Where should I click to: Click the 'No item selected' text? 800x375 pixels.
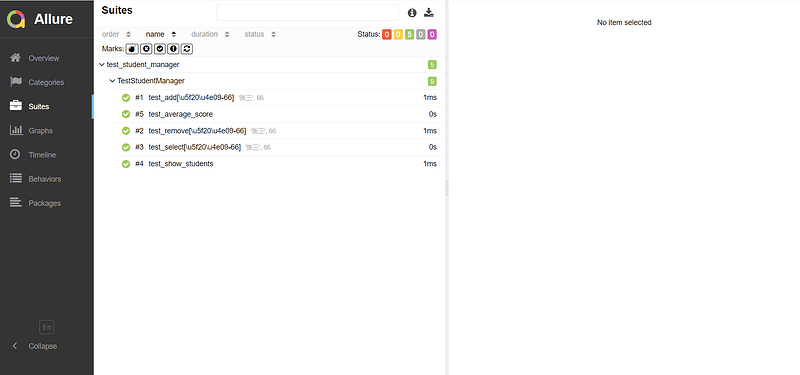pyautogui.click(x=624, y=22)
